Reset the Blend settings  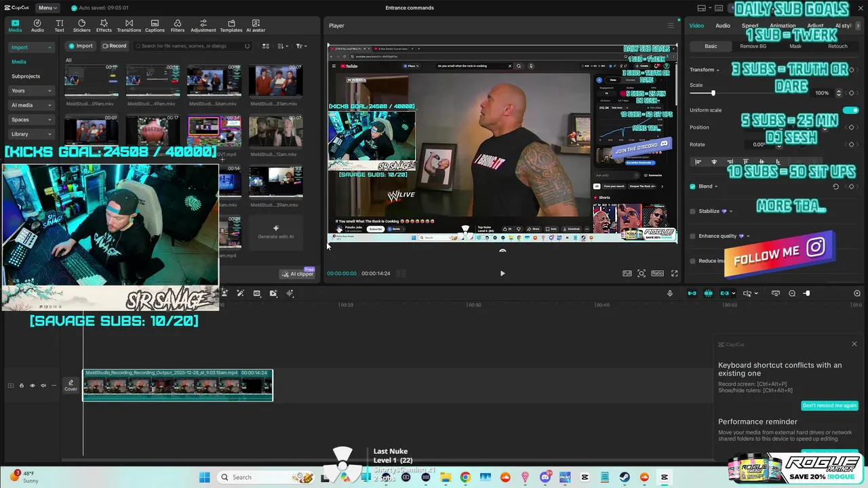click(x=835, y=186)
